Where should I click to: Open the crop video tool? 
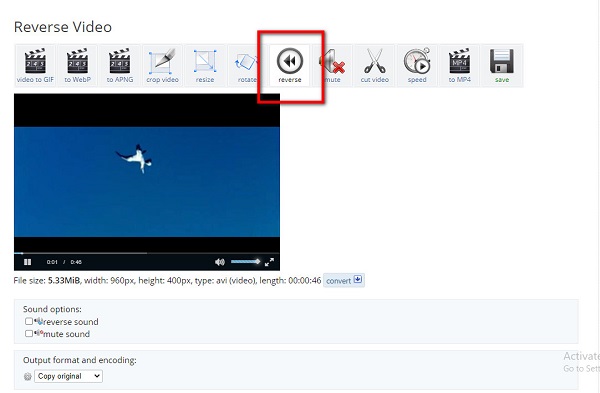(x=162, y=65)
